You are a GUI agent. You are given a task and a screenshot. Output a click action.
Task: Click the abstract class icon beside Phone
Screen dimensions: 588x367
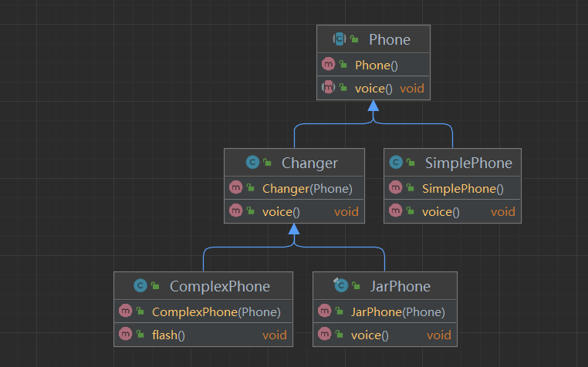tap(340, 39)
